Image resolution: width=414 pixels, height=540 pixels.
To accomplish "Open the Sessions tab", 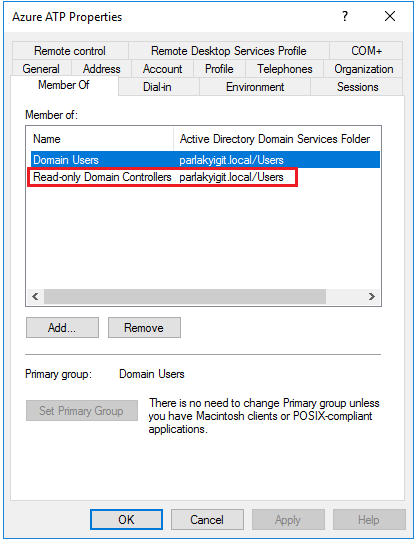I will [357, 87].
